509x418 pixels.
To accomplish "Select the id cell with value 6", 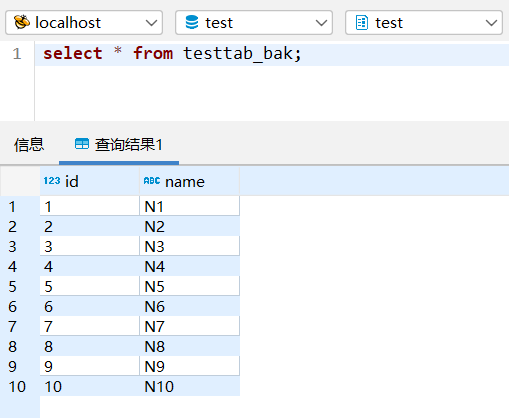I will 90,306.
